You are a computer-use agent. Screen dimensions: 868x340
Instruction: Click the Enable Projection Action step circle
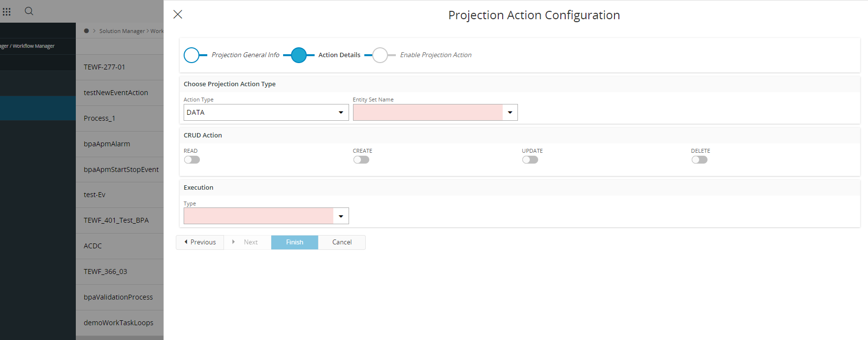(x=380, y=55)
